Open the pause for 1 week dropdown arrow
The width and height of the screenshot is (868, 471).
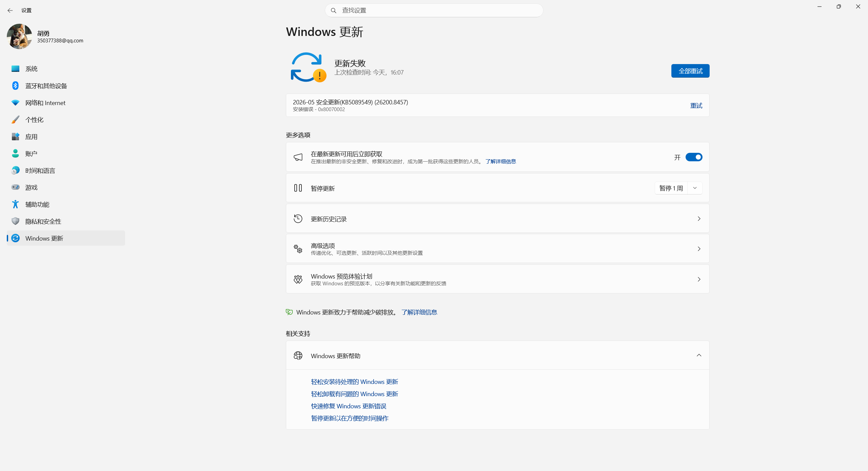point(695,188)
